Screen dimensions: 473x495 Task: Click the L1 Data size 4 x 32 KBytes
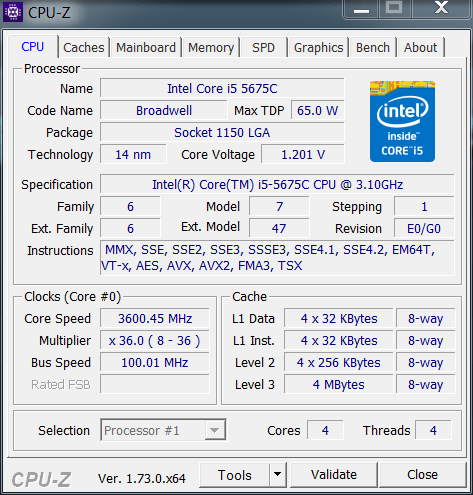click(x=339, y=318)
